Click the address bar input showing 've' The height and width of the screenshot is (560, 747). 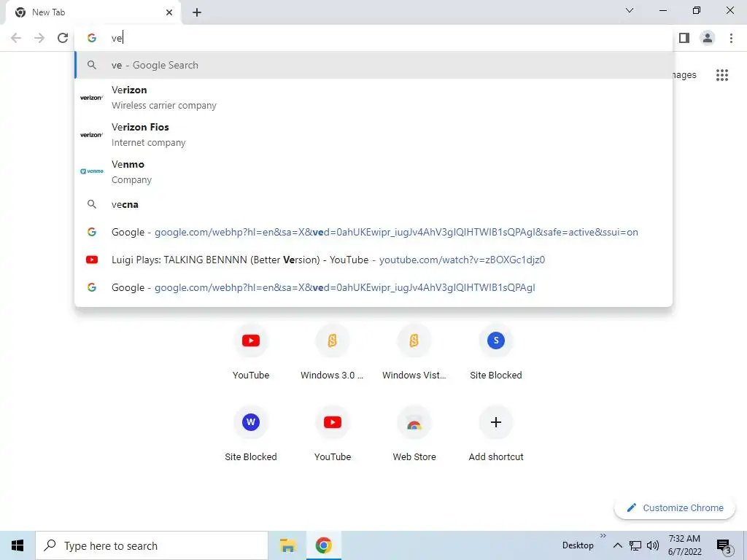click(x=373, y=38)
